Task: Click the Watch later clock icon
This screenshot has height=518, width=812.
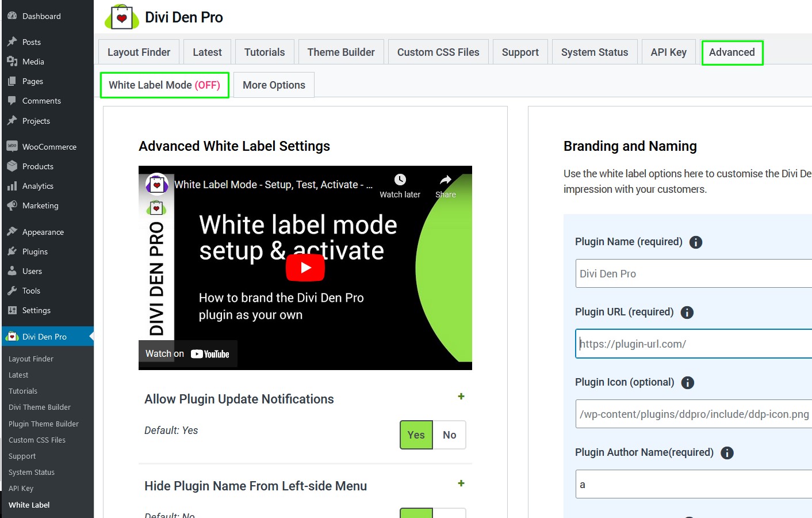Action: point(400,180)
